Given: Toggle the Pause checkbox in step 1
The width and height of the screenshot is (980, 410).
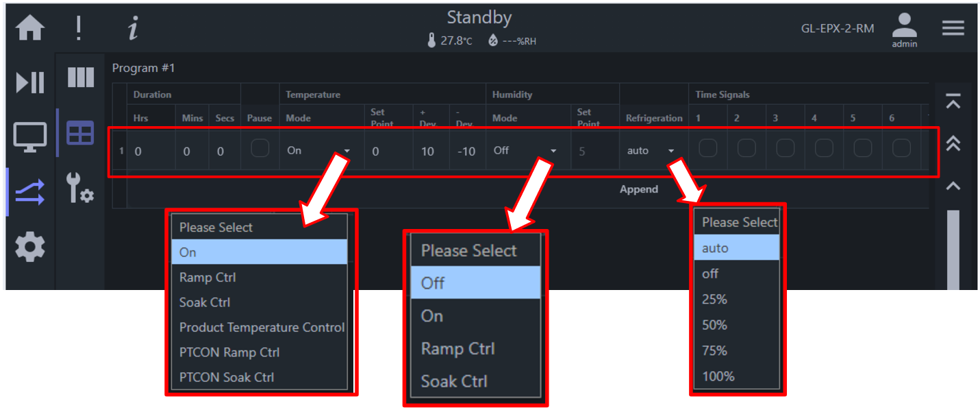Looking at the screenshot, I should coord(260,148).
